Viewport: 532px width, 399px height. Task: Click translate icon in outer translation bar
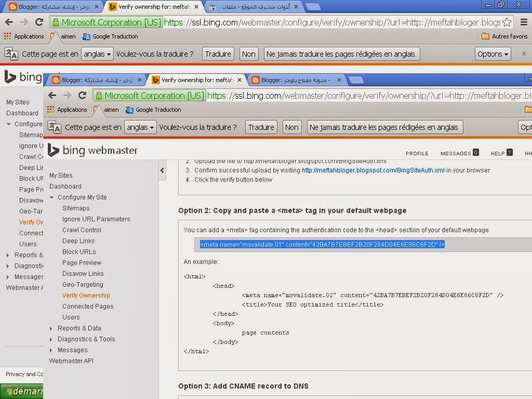(x=11, y=54)
